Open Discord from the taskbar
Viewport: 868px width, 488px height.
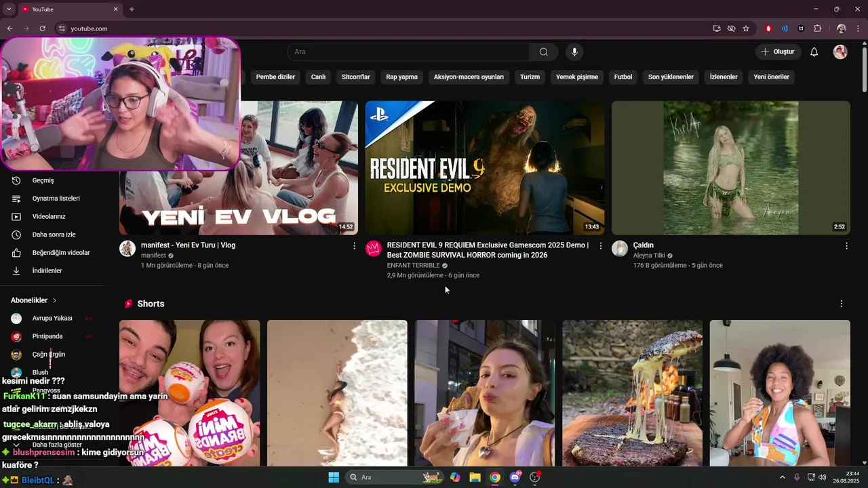[x=515, y=477]
